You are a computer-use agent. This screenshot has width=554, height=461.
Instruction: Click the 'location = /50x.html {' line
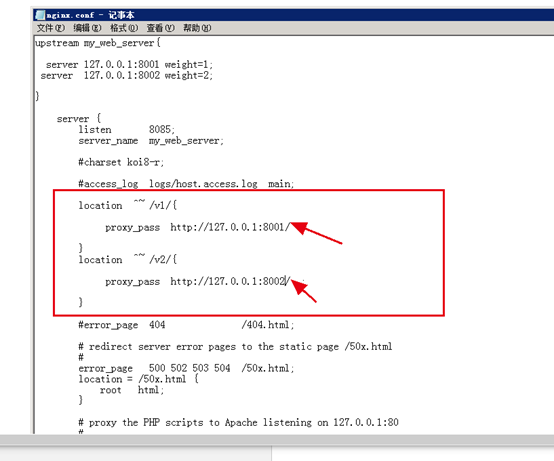click(138, 379)
